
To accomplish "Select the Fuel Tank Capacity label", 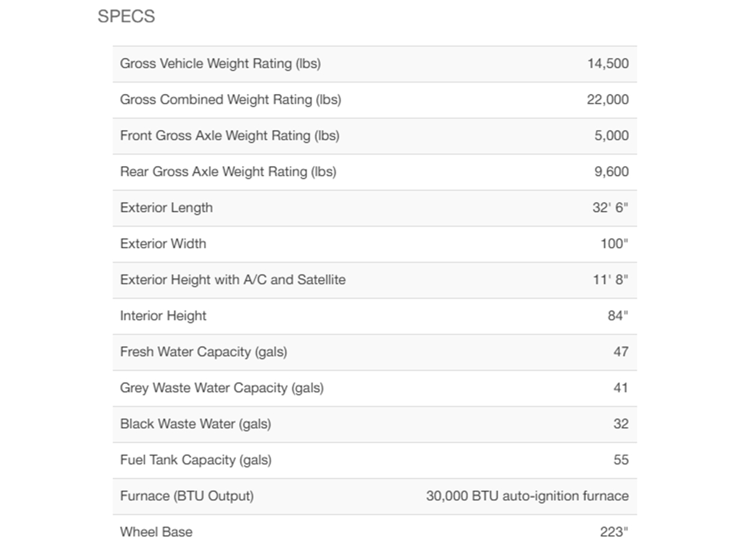I will coord(196,460).
